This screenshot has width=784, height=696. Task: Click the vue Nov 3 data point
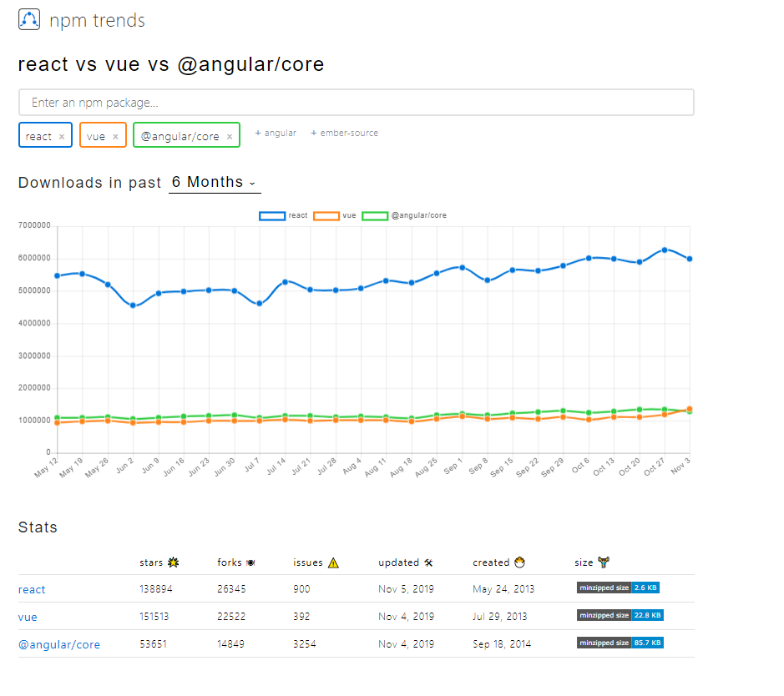pyautogui.click(x=690, y=409)
